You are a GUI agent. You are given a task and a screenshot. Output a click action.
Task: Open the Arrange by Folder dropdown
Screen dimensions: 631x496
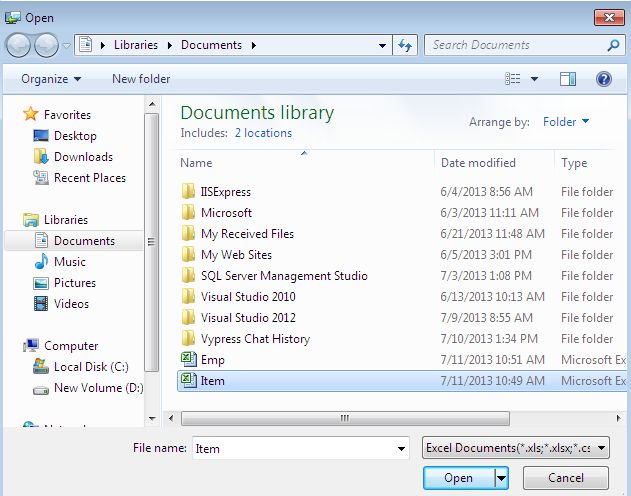pos(566,121)
